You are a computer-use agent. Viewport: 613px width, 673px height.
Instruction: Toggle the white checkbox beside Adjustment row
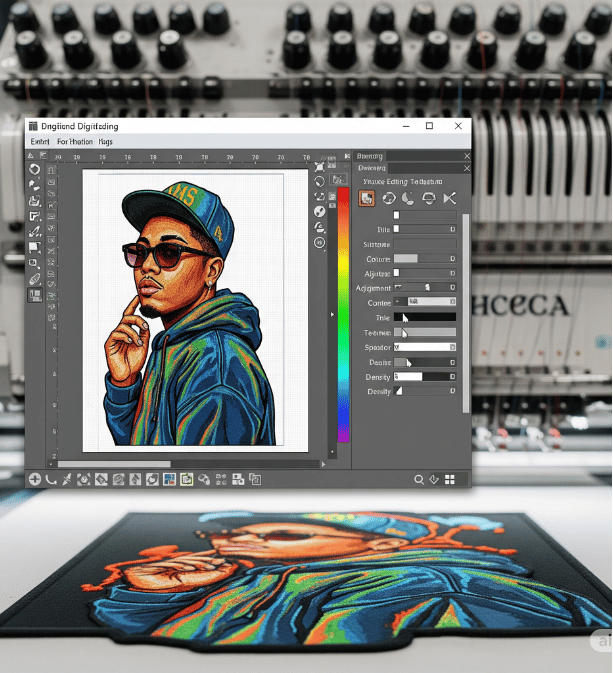pyautogui.click(x=396, y=273)
